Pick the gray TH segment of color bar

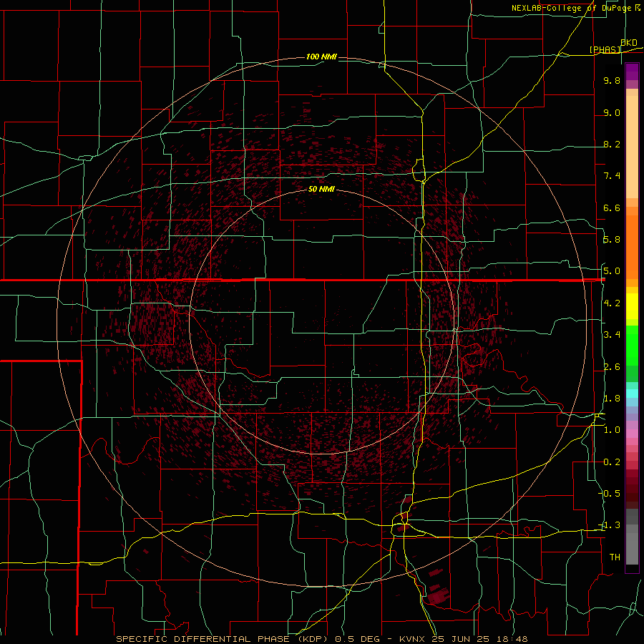click(632, 548)
